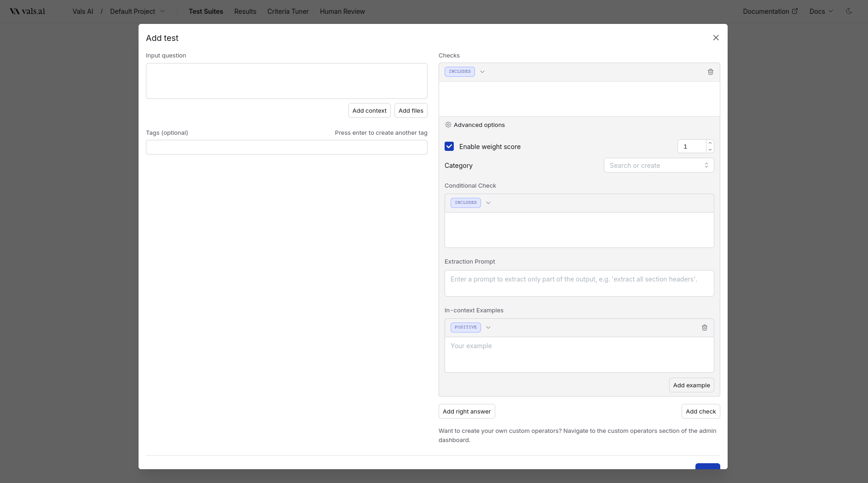Click the weight score number field
The width and height of the screenshot is (868, 483).
click(x=692, y=146)
